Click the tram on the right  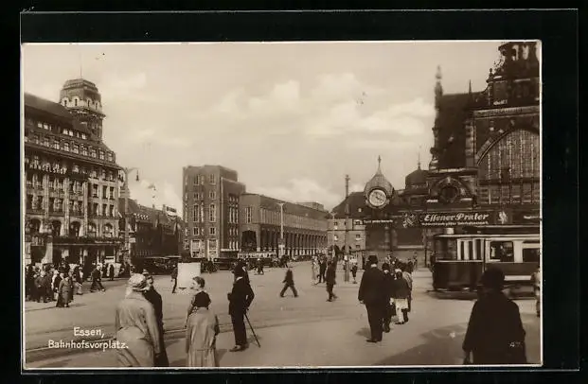[x=485, y=259]
